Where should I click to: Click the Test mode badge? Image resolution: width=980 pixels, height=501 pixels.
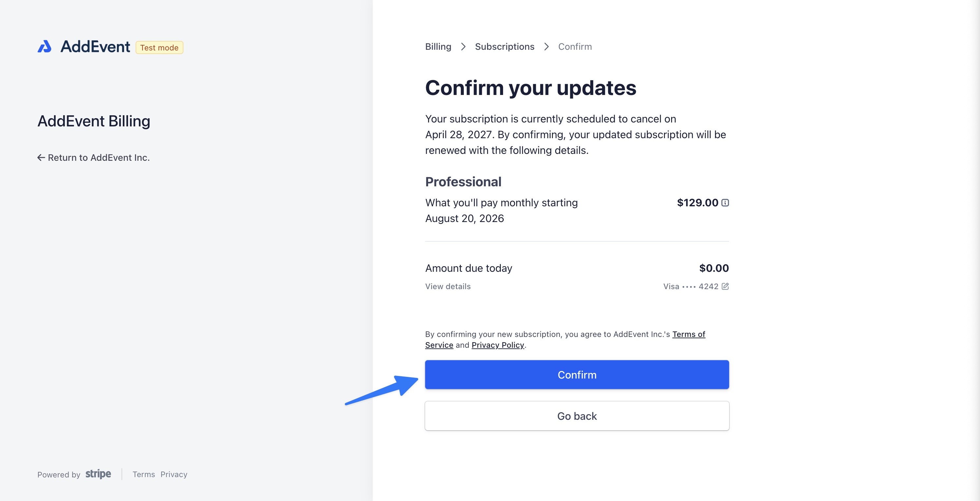[159, 47]
